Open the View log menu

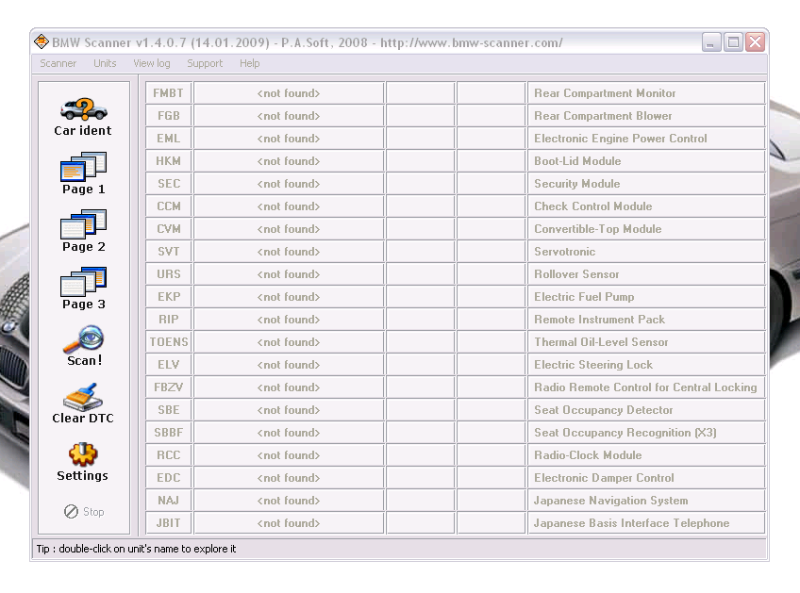pyautogui.click(x=152, y=63)
